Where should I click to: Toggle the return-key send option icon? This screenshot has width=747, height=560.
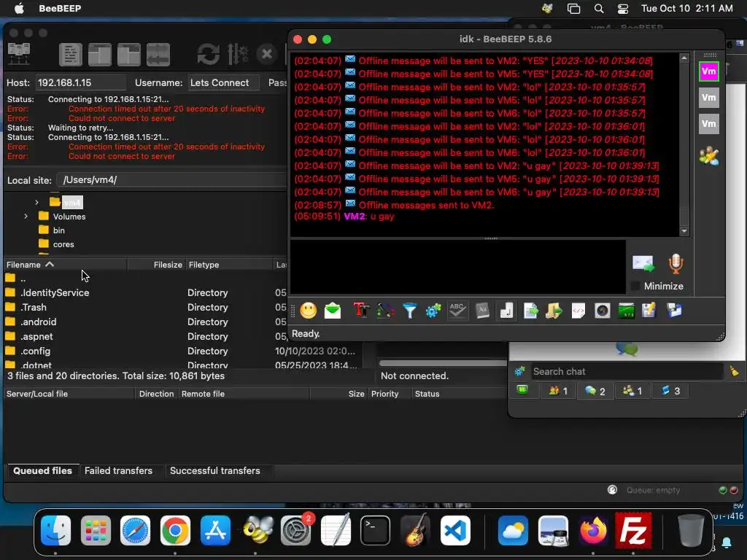tap(506, 311)
